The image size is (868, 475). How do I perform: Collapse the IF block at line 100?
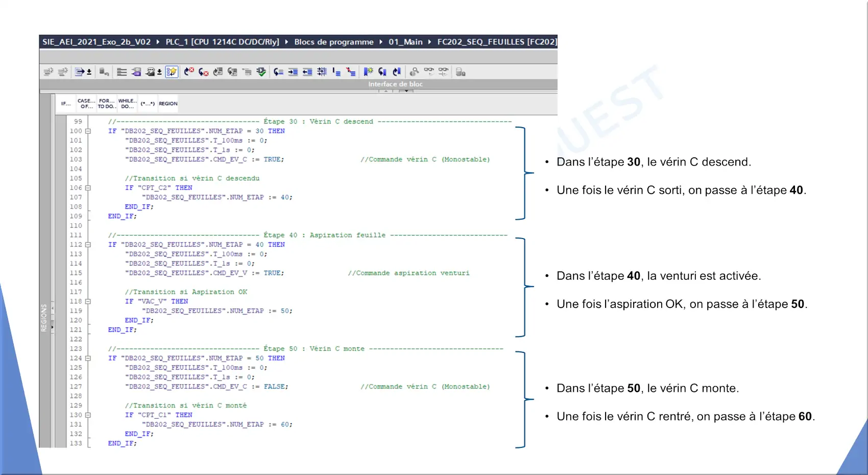click(x=88, y=131)
